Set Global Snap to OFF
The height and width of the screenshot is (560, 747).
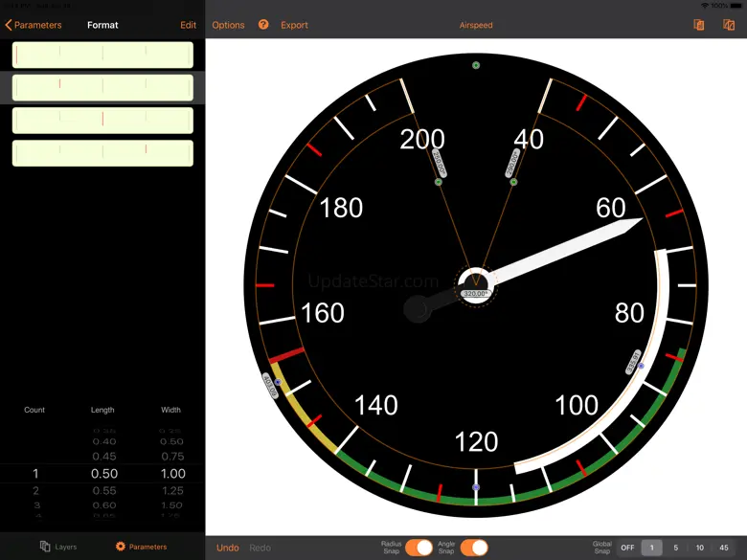(x=627, y=548)
